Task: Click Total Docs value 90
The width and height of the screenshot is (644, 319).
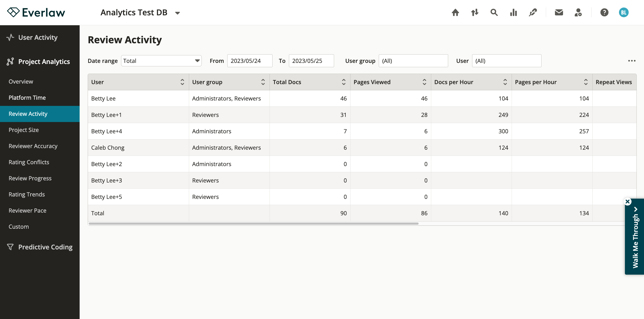Action: tap(344, 213)
